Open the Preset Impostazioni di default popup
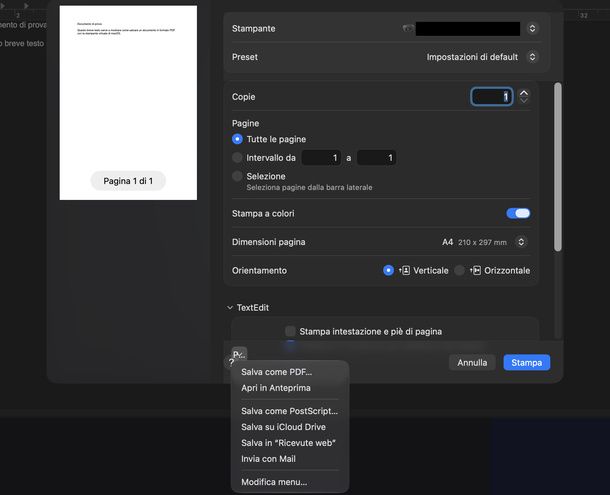Viewport: 610px width, 495px height. [x=532, y=57]
